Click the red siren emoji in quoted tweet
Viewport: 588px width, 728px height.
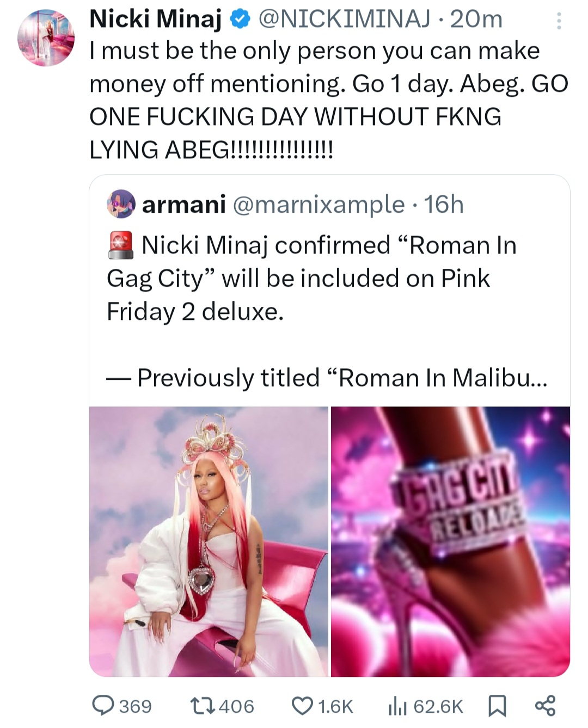(x=121, y=244)
